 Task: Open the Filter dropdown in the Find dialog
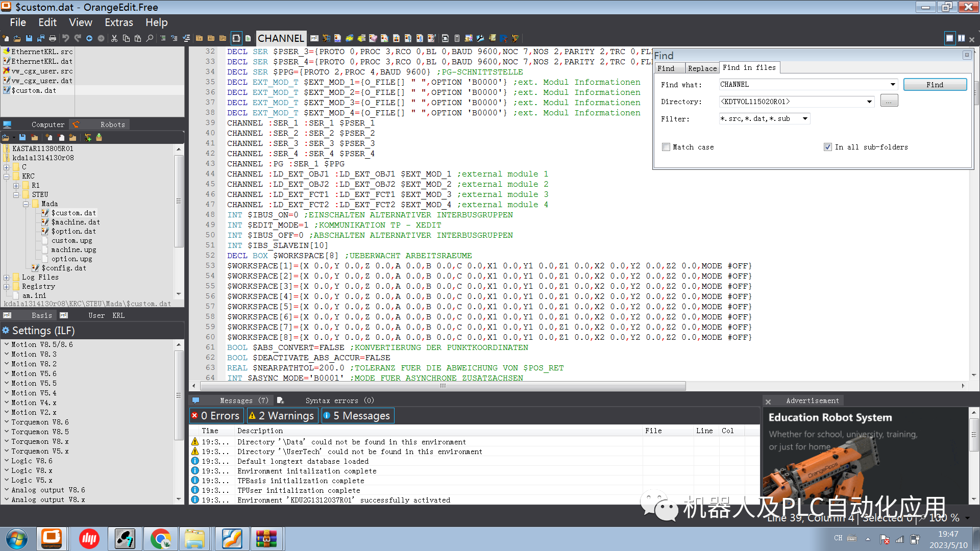point(805,118)
